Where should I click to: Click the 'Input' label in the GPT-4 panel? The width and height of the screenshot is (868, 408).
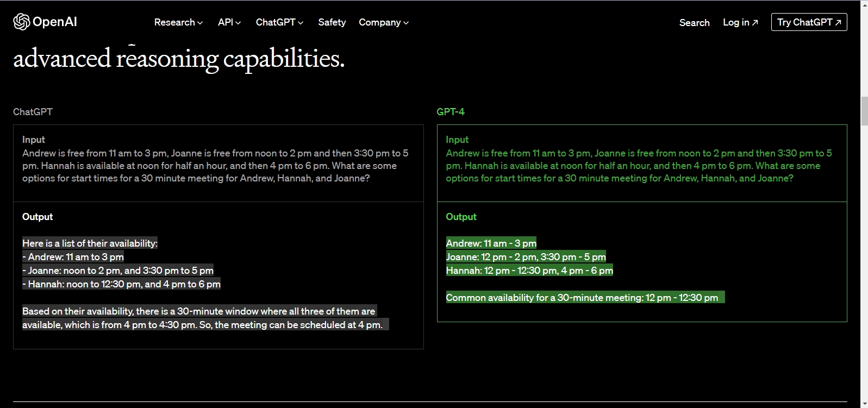coord(457,140)
